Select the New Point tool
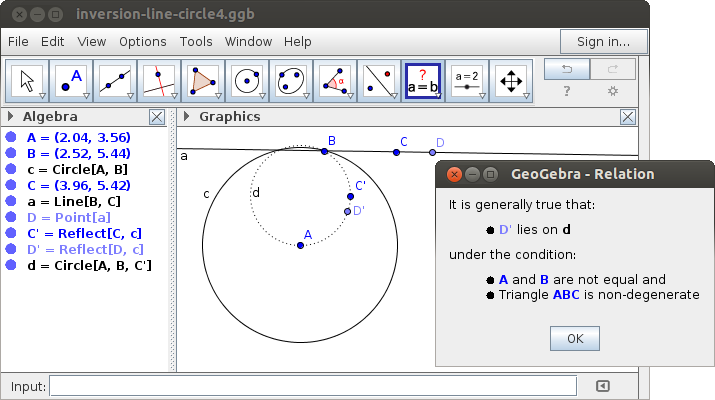The width and height of the screenshot is (715, 400). click(72, 81)
